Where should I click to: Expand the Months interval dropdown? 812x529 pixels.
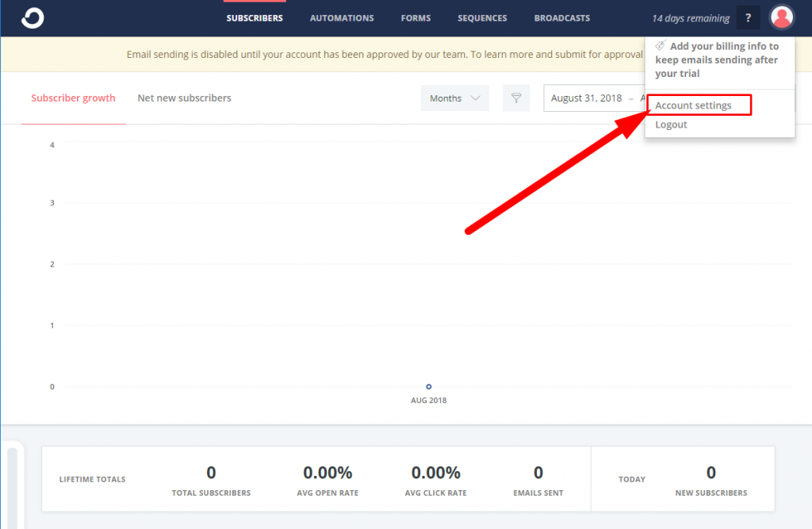pyautogui.click(x=454, y=98)
